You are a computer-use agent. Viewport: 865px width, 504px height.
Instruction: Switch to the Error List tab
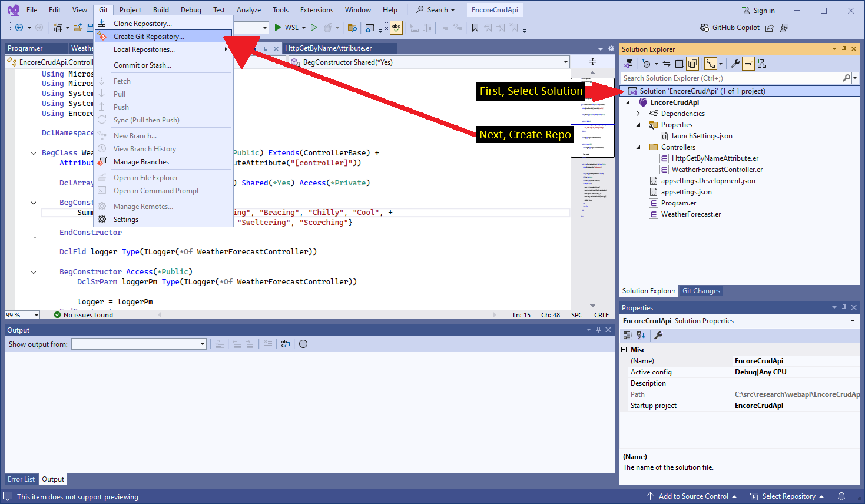coord(21,479)
